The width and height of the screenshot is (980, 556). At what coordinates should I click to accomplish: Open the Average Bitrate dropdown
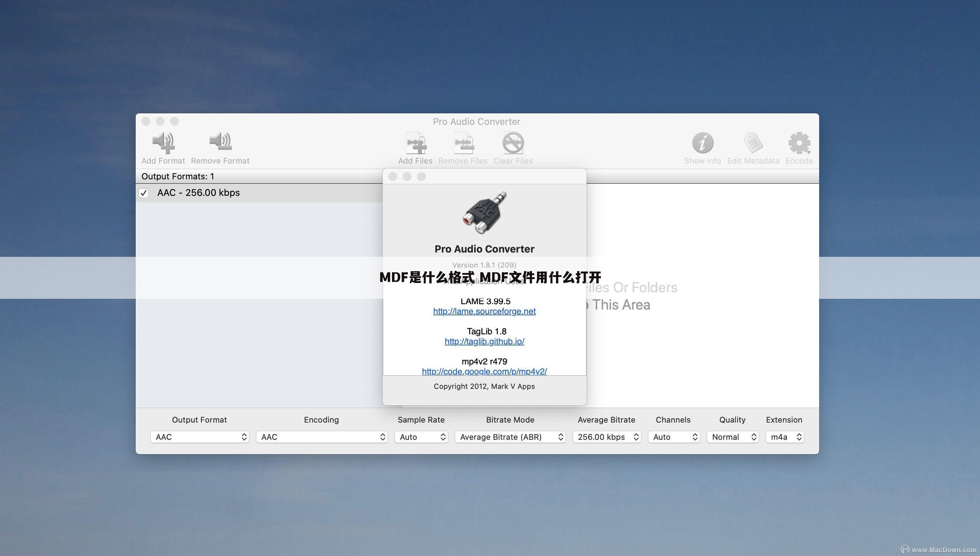click(x=607, y=437)
